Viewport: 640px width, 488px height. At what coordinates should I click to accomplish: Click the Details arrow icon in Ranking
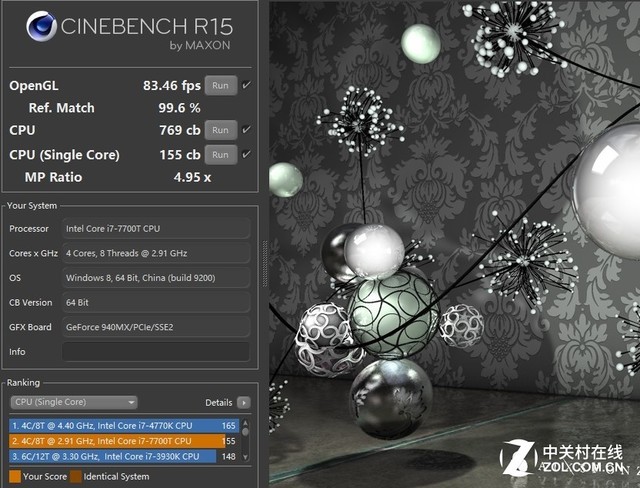pos(244,402)
